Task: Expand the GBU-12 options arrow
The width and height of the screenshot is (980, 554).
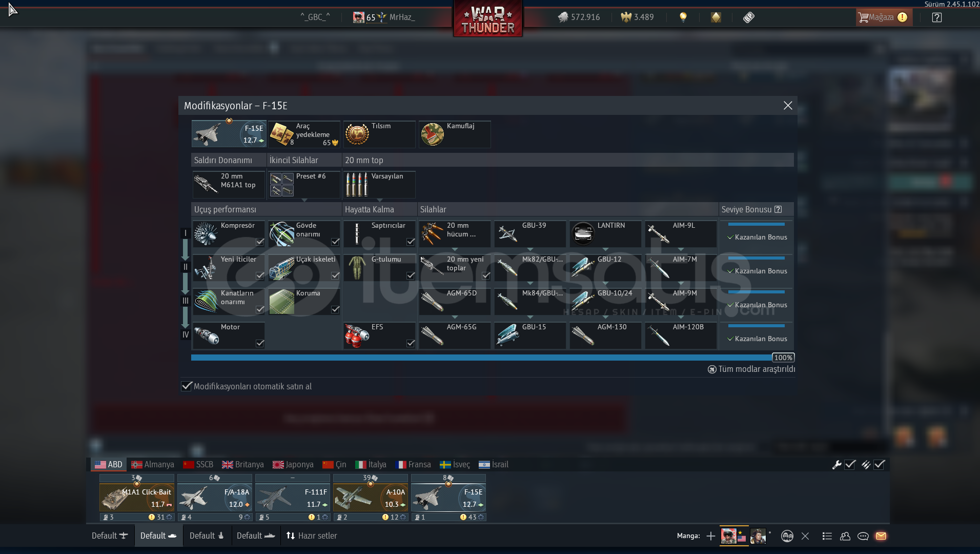Action: [x=605, y=283]
